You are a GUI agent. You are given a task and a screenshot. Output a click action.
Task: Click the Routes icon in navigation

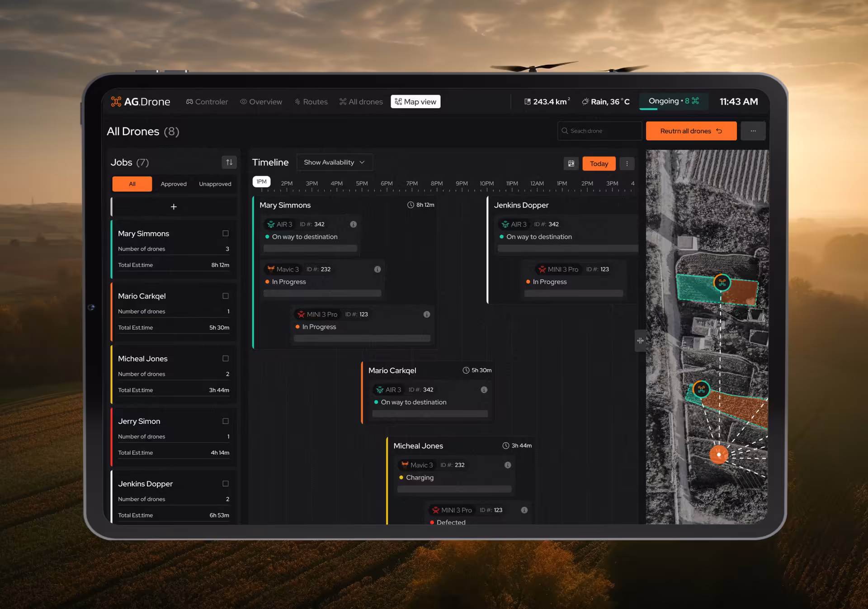click(x=297, y=101)
